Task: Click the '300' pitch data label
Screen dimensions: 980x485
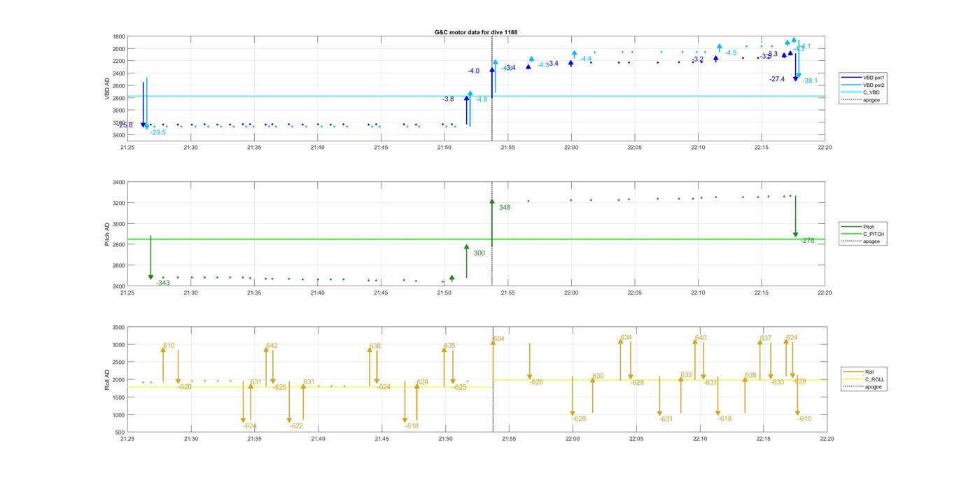Action: pyautogui.click(x=479, y=253)
